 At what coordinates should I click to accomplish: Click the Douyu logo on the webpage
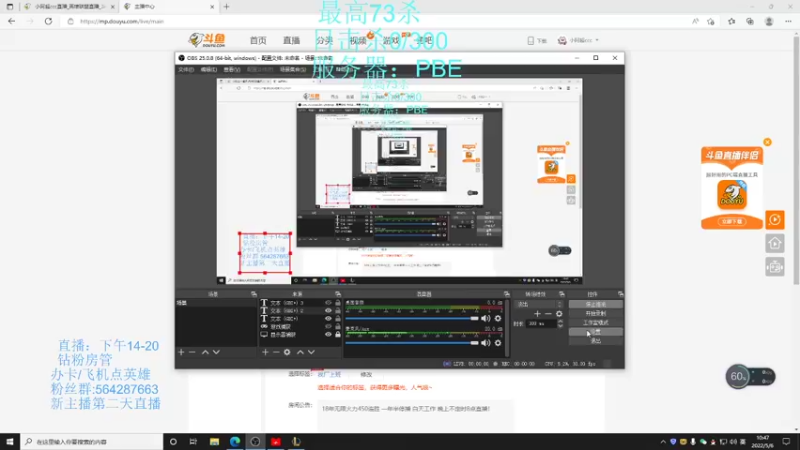207,40
